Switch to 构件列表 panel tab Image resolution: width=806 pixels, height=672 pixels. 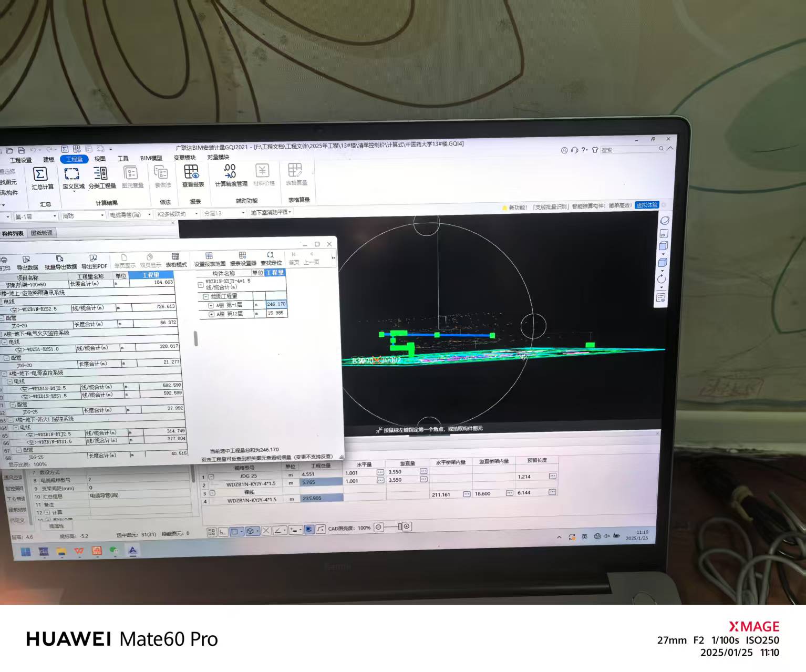click(13, 233)
